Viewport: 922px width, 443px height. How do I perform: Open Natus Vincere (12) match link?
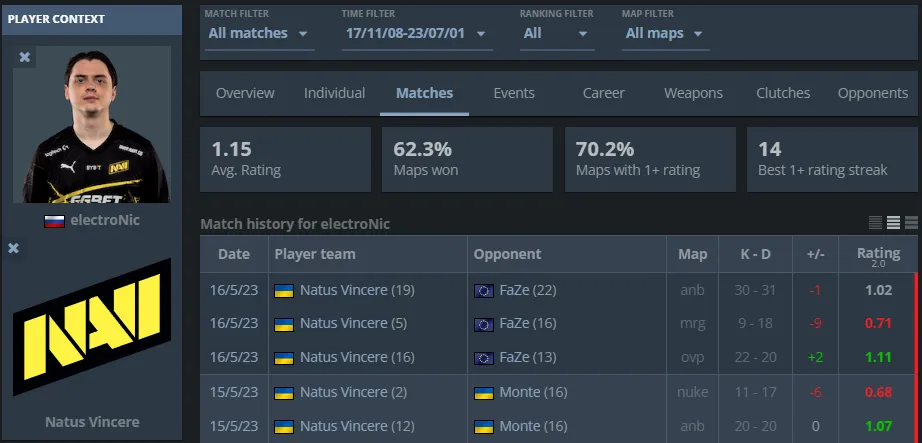point(358,425)
